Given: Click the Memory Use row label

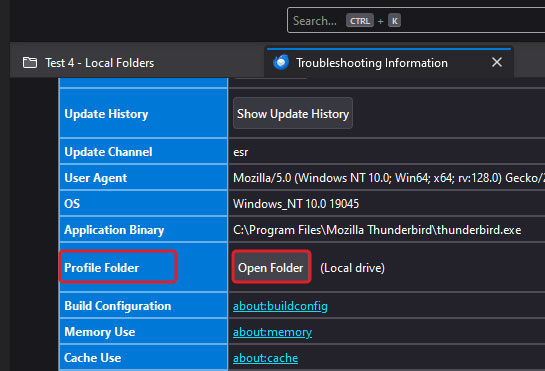Looking at the screenshot, I should (x=99, y=332).
